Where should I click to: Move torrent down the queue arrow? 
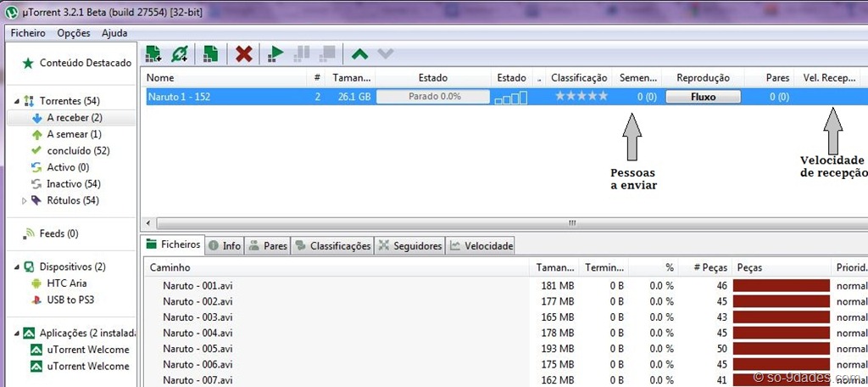pyautogui.click(x=386, y=53)
